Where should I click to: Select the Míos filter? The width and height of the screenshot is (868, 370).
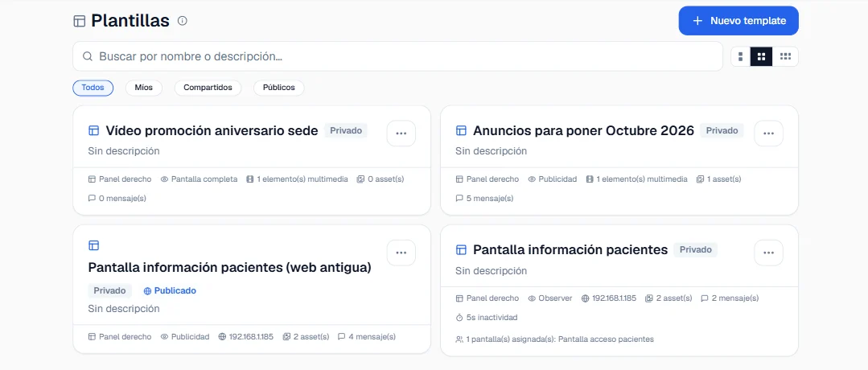coord(143,88)
